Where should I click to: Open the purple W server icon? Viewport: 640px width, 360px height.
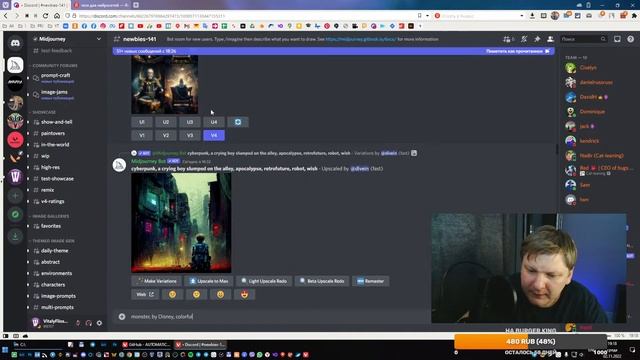(x=15, y=177)
